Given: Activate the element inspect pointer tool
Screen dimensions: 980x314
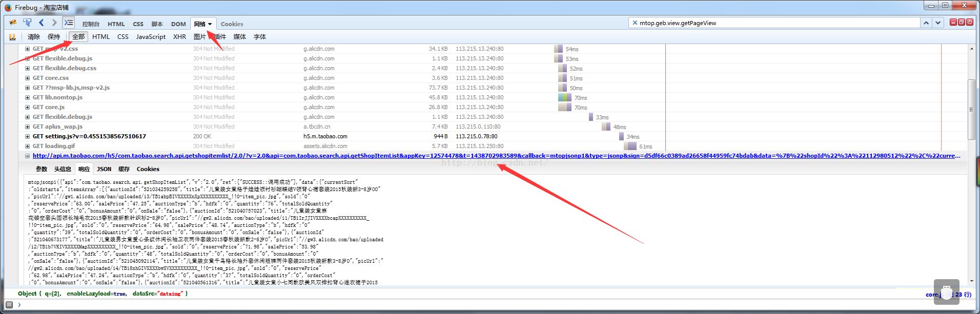Looking at the screenshot, I should pyautogui.click(x=27, y=23).
